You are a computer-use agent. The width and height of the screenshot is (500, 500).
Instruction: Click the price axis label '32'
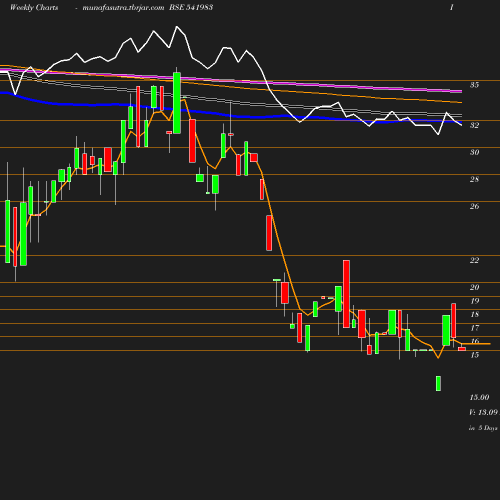point(474,125)
